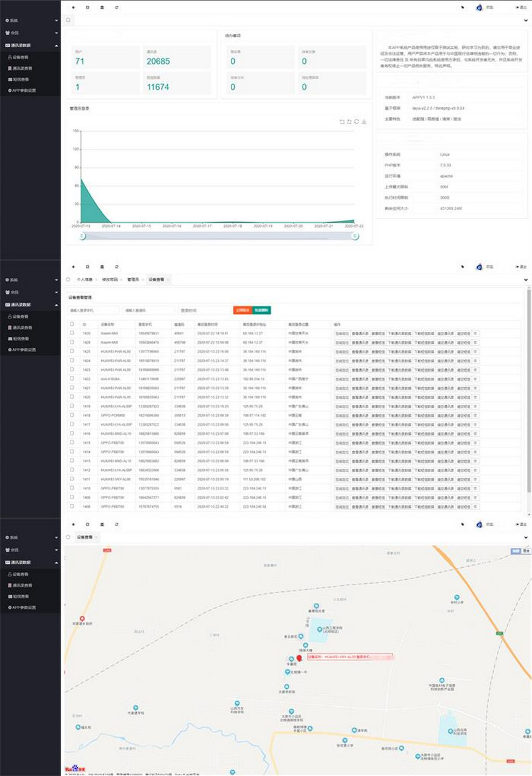
Task: Click the refresh icon in map screen header
Action: click(116, 524)
